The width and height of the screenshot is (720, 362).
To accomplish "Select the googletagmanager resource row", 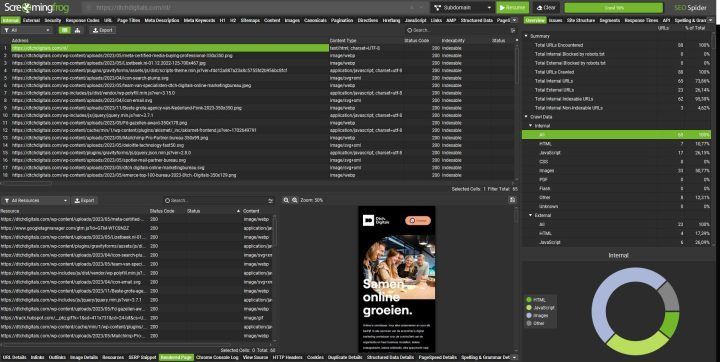I will [136, 228].
